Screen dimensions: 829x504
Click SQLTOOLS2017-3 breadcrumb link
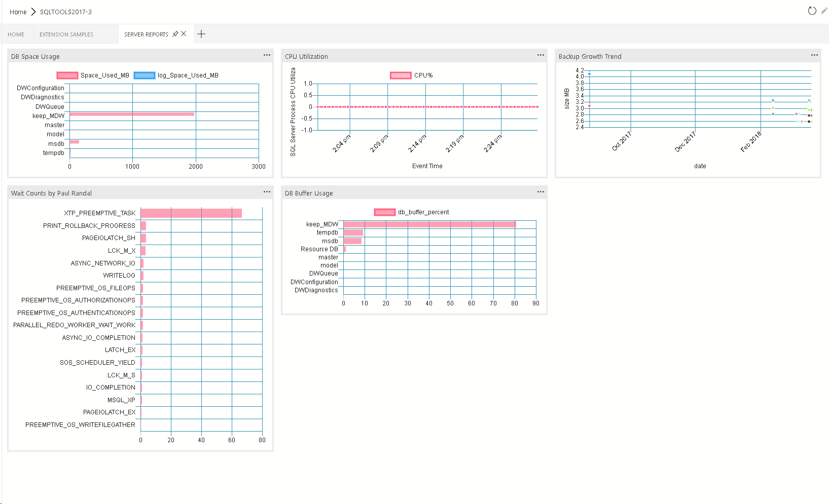coord(66,12)
